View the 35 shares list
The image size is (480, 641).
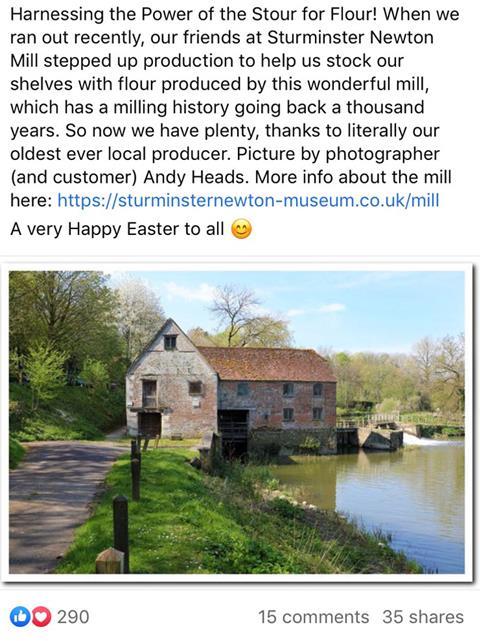(x=423, y=617)
